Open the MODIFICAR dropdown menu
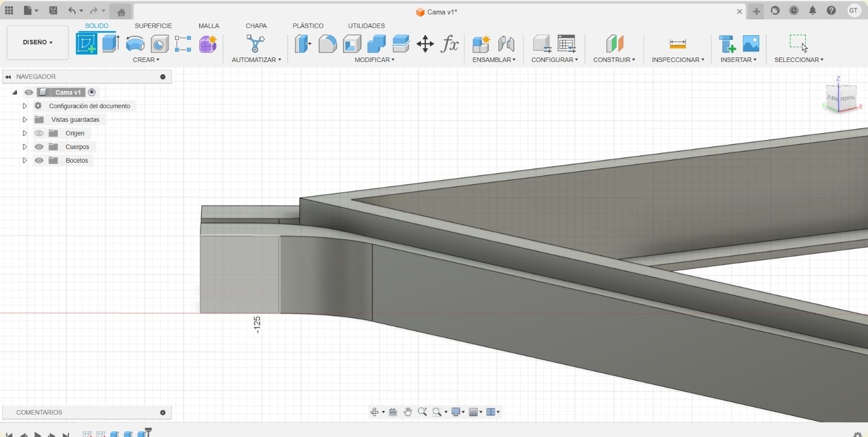This screenshot has height=437, width=868. point(374,60)
